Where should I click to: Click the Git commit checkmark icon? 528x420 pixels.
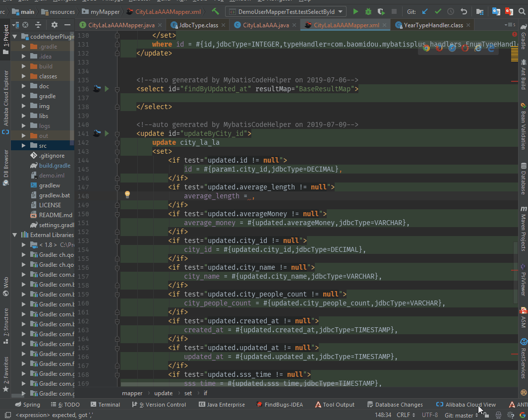click(438, 11)
